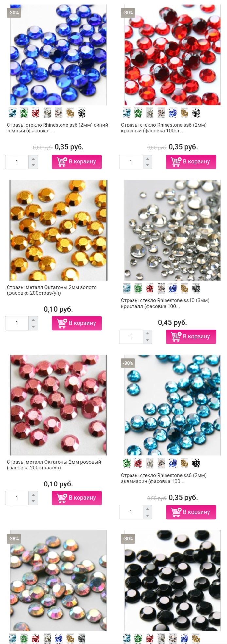Select gold variant under crystal ss10 rhinestones
The height and width of the screenshot is (644, 227).
pyautogui.click(x=184, y=288)
